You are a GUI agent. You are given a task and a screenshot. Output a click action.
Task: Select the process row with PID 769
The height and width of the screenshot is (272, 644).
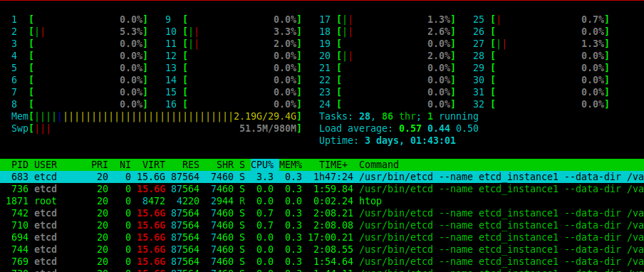322,262
